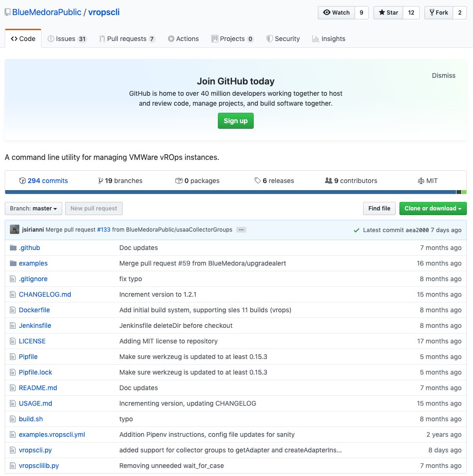Click the file icon next to USAGE.md
473x476 pixels.
click(13, 403)
